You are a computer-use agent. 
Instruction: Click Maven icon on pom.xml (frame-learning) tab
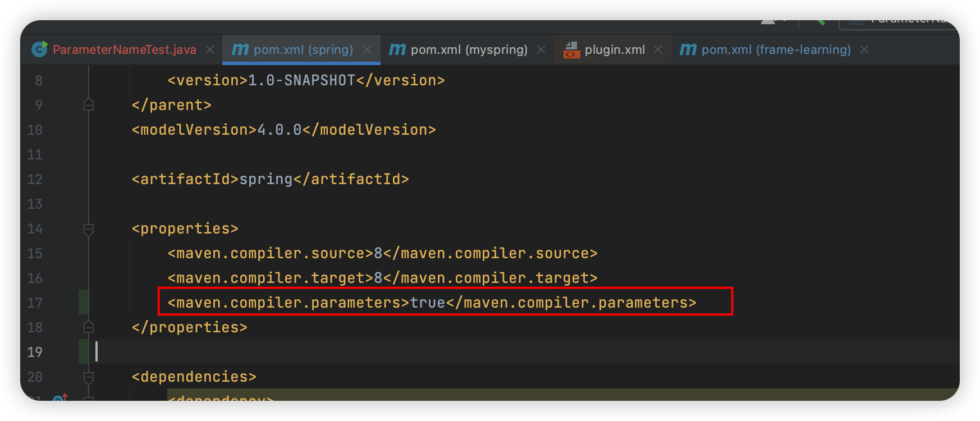688,49
